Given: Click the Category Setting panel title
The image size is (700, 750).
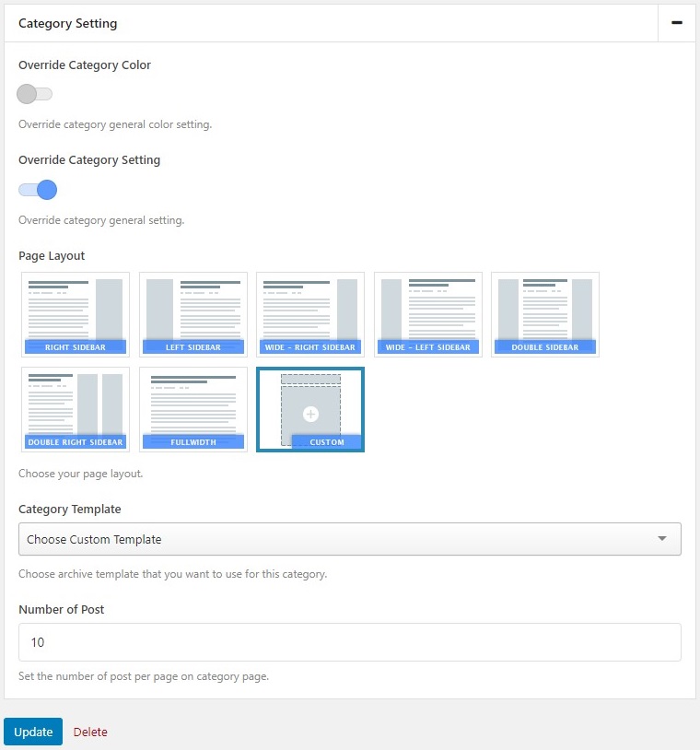Looking at the screenshot, I should [x=68, y=23].
